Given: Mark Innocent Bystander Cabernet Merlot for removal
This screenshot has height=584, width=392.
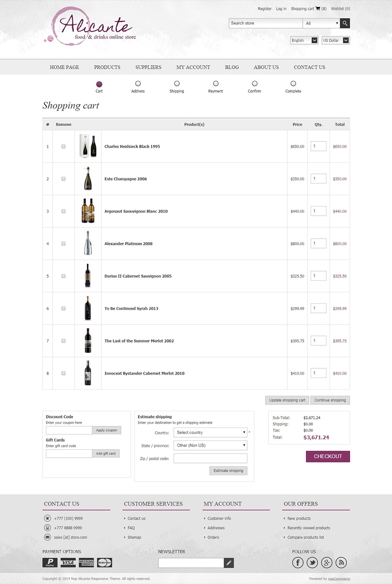Looking at the screenshot, I should (63, 373).
